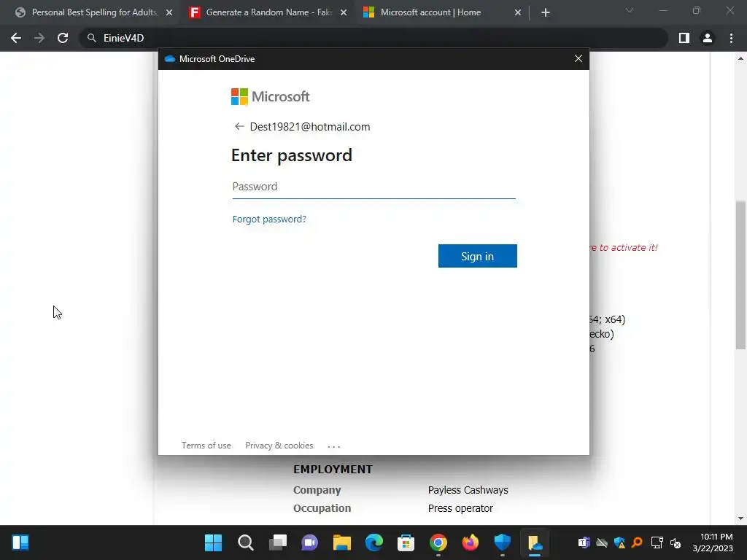Switch to Google Chrome on taskbar
747x560 pixels.
tap(438, 542)
